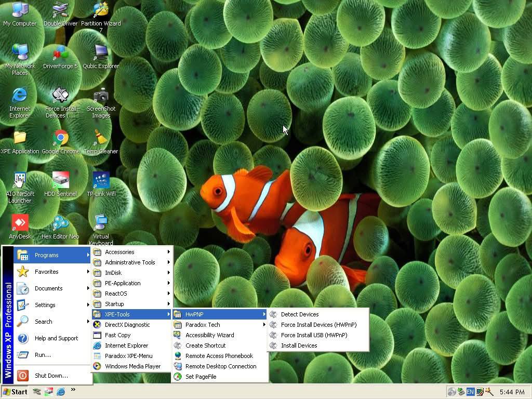Launch HDD Sentinel desktop icon
Image resolution: width=532 pixels, height=399 pixels.
[60, 184]
